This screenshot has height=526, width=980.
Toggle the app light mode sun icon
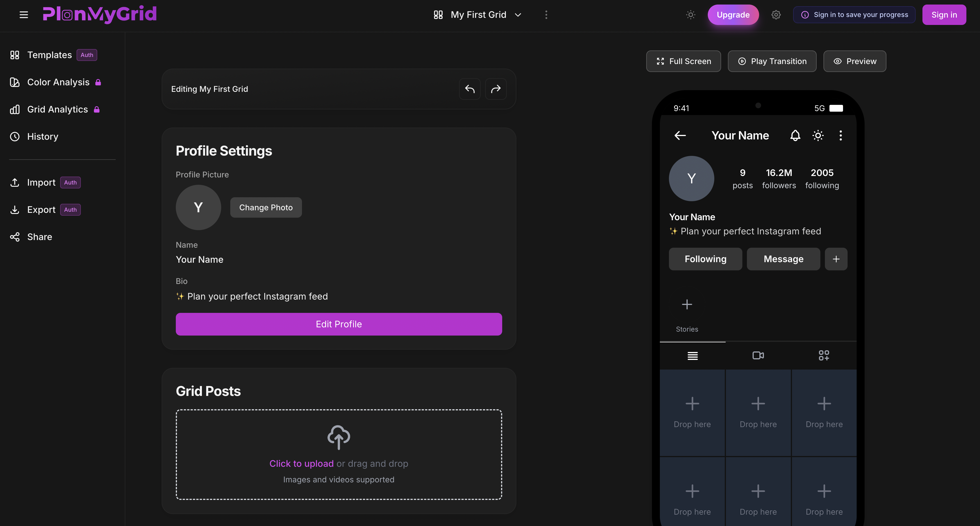click(690, 14)
